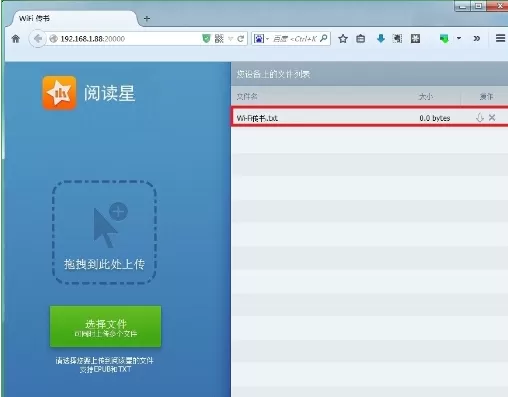Click the 文件名 column header
508x397 pixels.
247,97
